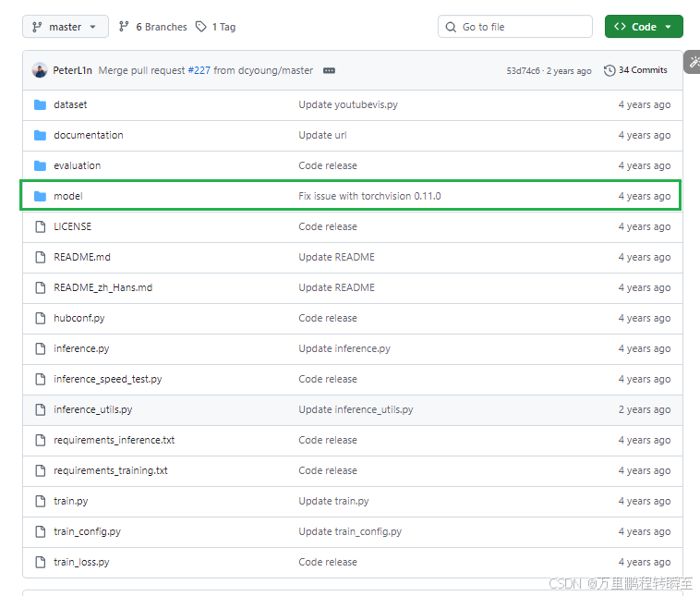Click the train_config.py file icon
Screen dimensions: 700x596
click(x=41, y=531)
